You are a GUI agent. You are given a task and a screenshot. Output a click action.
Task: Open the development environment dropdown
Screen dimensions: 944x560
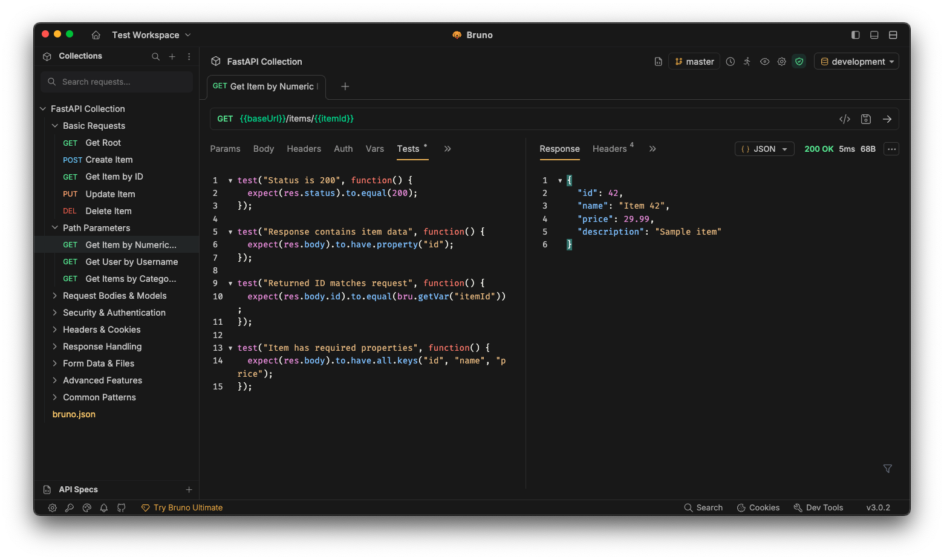[856, 62]
